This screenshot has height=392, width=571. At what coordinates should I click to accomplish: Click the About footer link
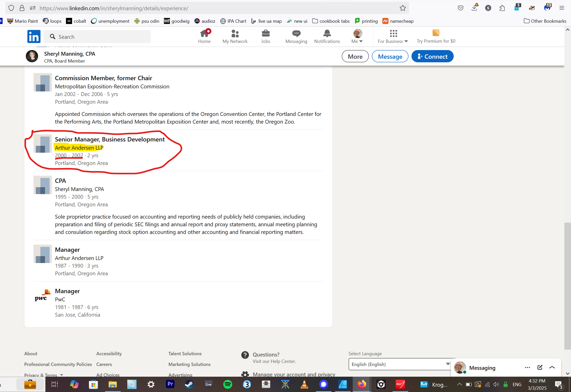click(31, 353)
